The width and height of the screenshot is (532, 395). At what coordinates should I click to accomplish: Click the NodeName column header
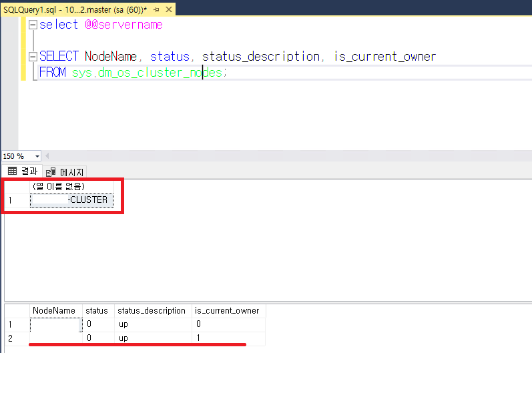[x=56, y=310]
